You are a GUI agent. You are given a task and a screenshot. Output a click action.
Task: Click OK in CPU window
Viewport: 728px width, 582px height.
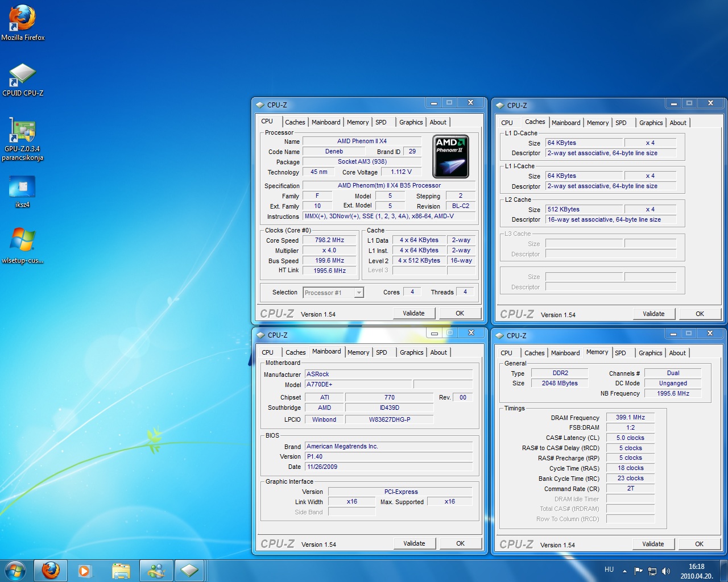(x=460, y=313)
